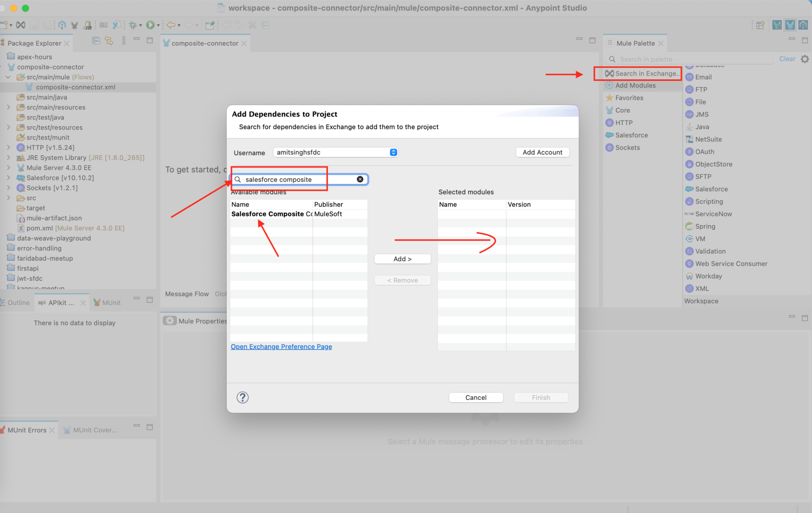Switch to the Outline tab
Screen dimensions: 812x513
pos(18,303)
